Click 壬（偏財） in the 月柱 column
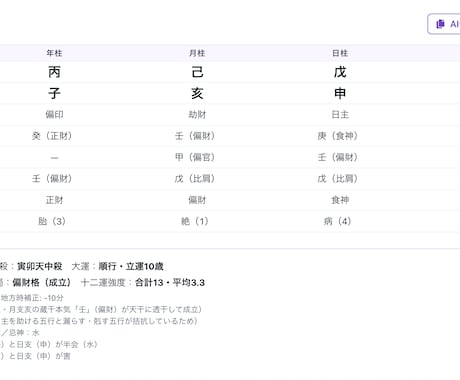The image size is (460, 380). 195,136
